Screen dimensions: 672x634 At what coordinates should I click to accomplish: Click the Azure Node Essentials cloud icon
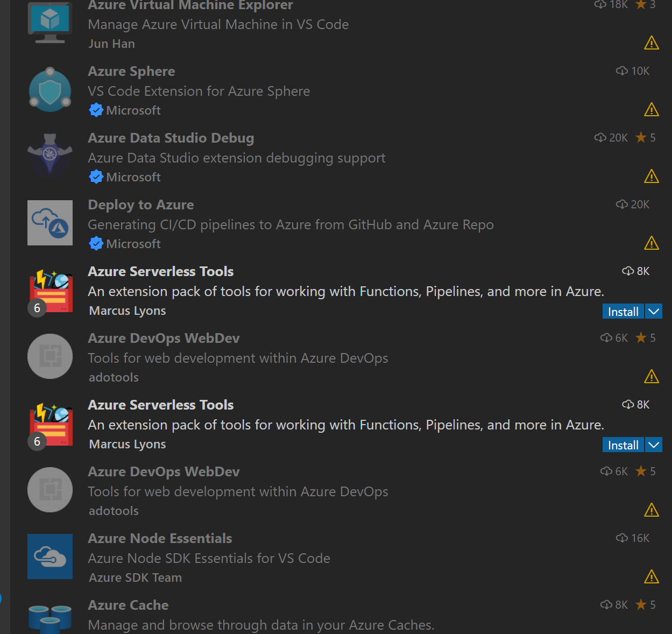click(x=49, y=556)
